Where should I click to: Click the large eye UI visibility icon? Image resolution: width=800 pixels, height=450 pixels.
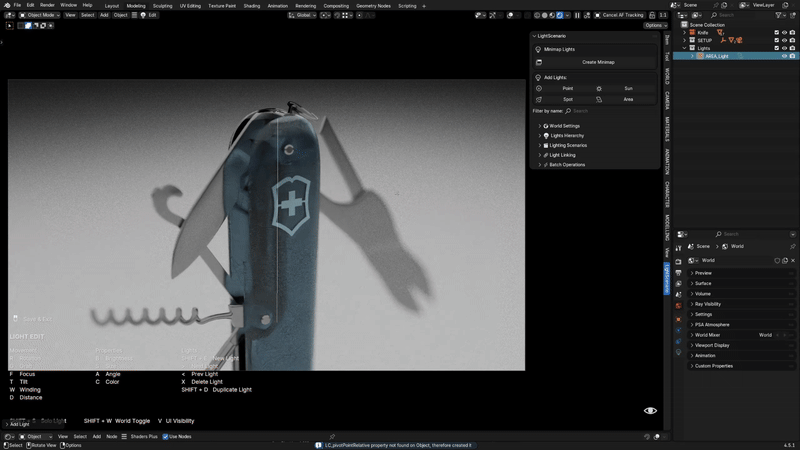point(650,411)
